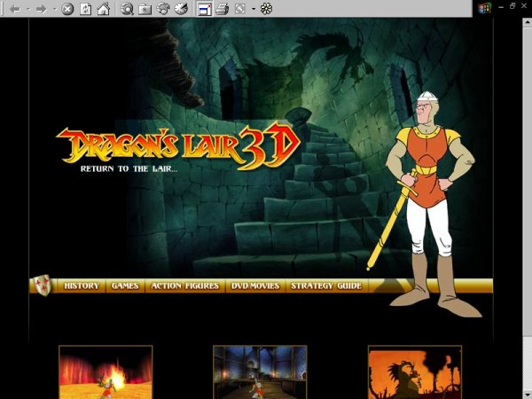This screenshot has height=399, width=532.
Task: Click the scrollbar up arrow
Action: click(527, 23)
